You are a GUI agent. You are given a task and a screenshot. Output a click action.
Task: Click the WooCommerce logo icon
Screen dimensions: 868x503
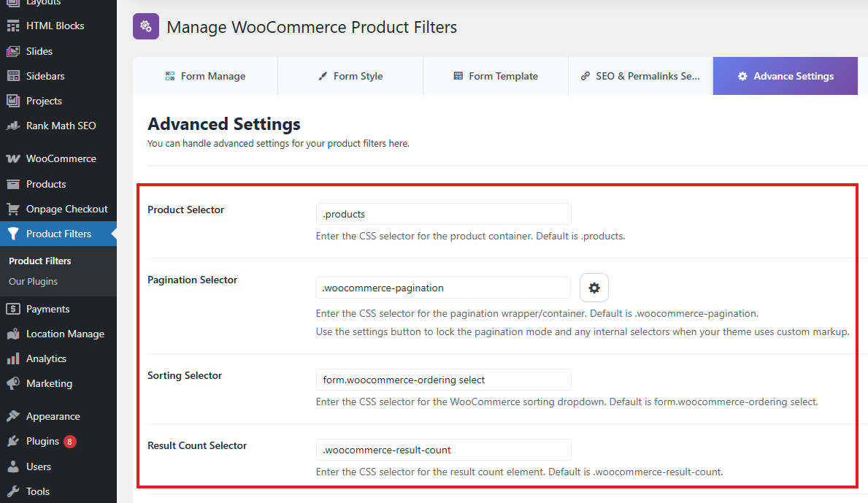point(12,159)
